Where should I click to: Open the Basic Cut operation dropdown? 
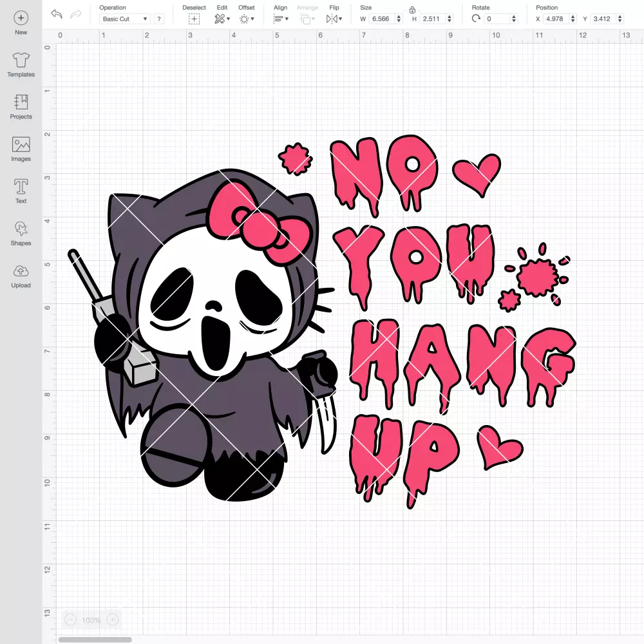(125, 19)
